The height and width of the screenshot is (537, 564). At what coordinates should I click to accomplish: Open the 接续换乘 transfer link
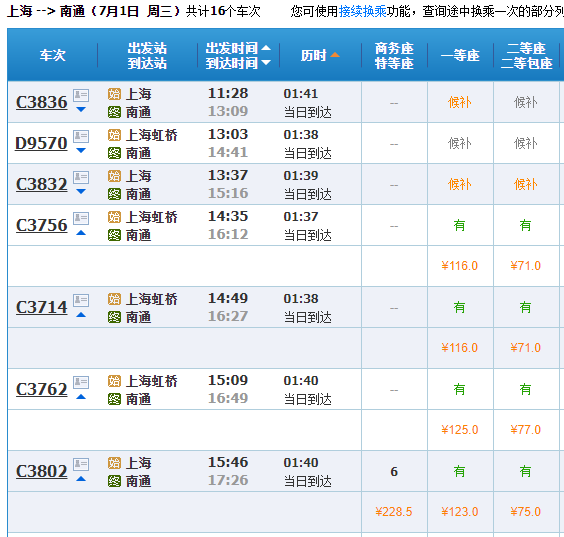(363, 12)
